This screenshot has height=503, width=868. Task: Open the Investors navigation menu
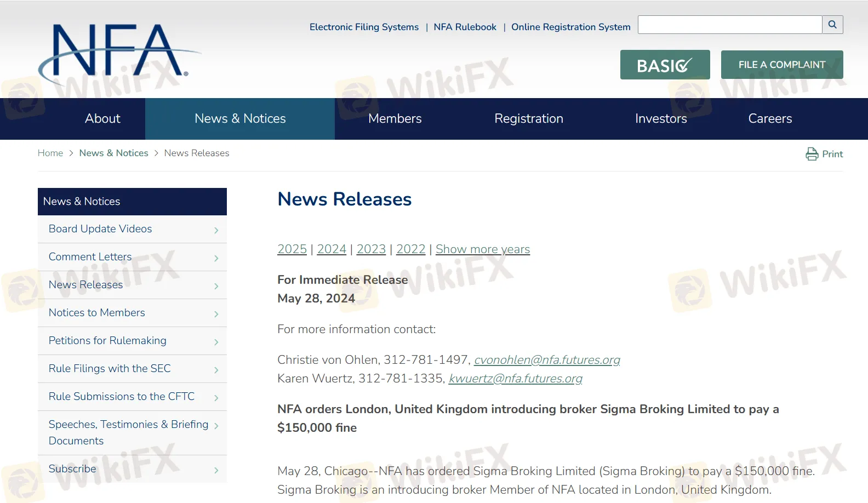[660, 119]
